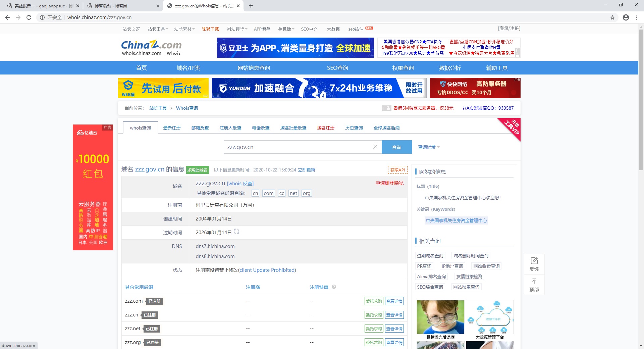Switch to the 全球域名后缀 tab

[387, 128]
